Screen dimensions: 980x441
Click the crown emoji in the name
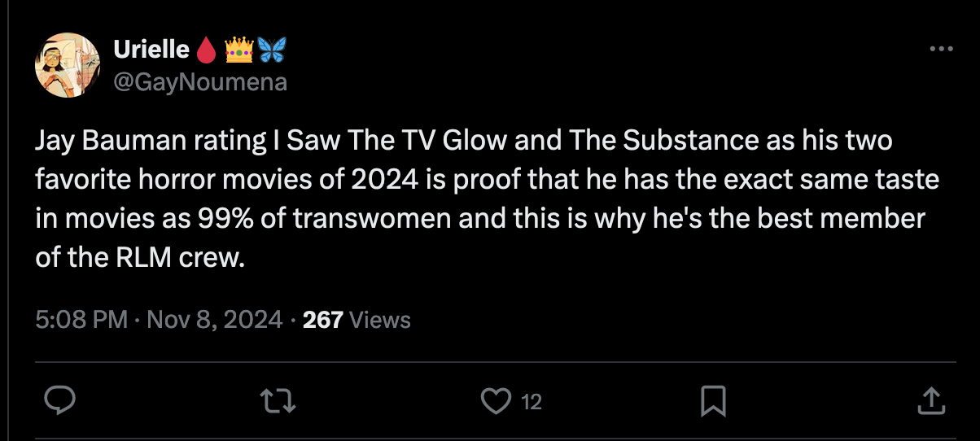click(x=238, y=51)
